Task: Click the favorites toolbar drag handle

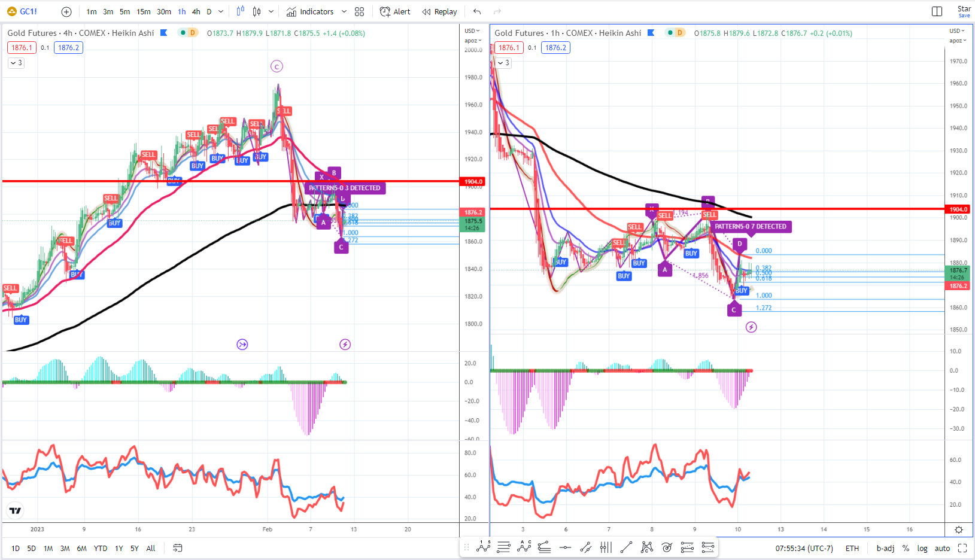Action: [x=466, y=547]
